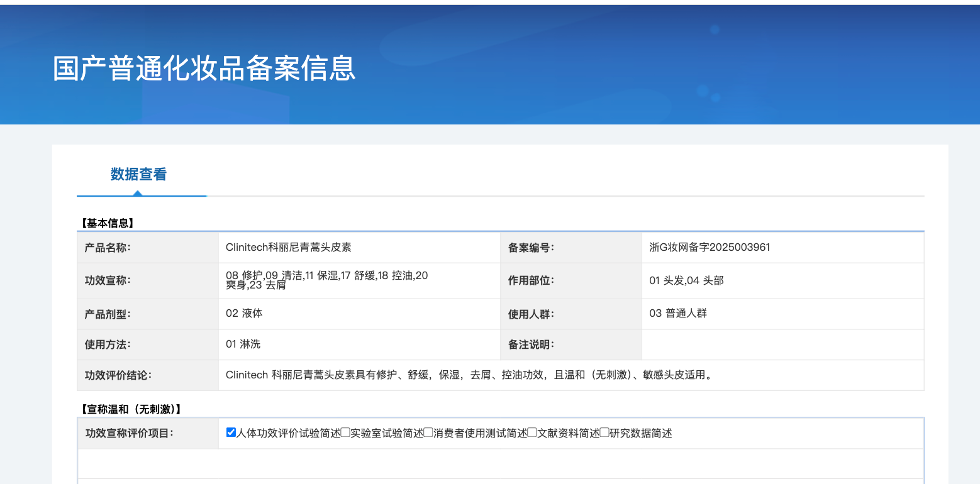
Task: Click the 使用方法 field label
Action: pos(108,344)
